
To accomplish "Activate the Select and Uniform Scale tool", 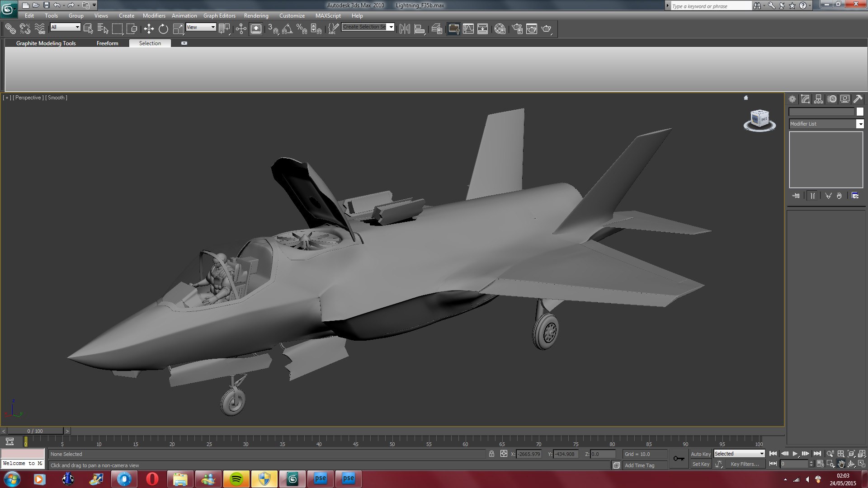I will 178,29.
